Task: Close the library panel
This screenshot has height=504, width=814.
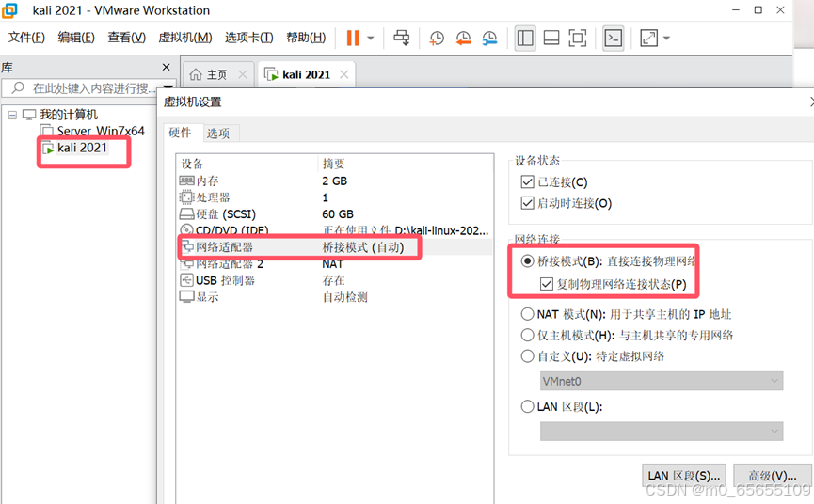Action: (x=167, y=67)
